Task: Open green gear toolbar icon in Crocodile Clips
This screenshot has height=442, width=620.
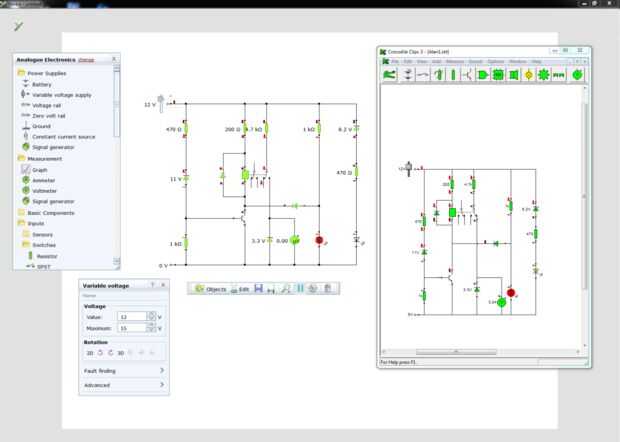Action: [x=544, y=75]
